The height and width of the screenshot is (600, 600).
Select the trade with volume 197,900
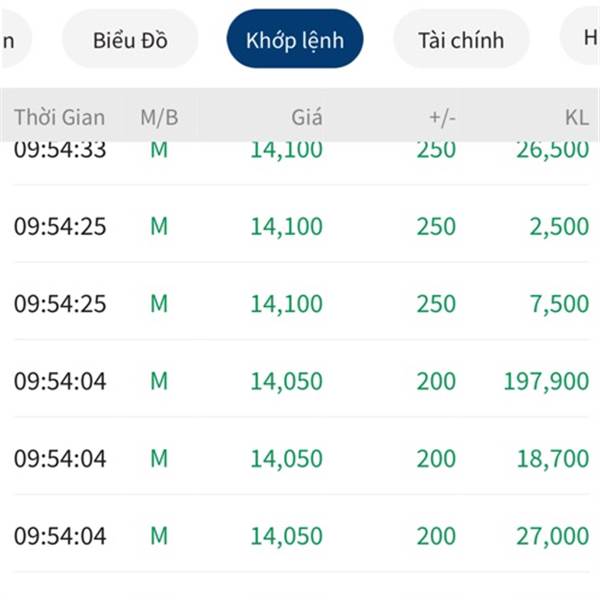(301, 380)
